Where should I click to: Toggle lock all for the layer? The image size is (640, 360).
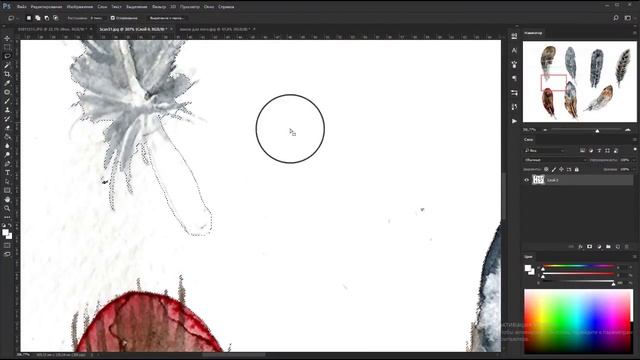click(x=577, y=169)
